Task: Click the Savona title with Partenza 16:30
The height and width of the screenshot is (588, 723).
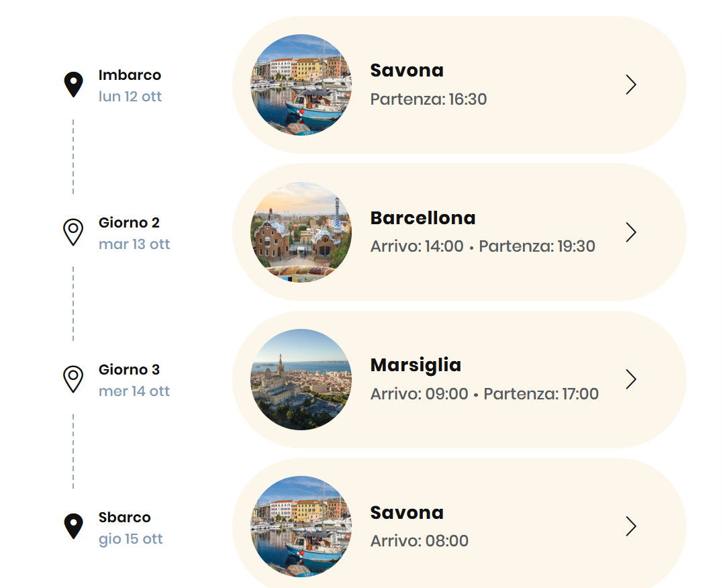Action: coord(407,70)
